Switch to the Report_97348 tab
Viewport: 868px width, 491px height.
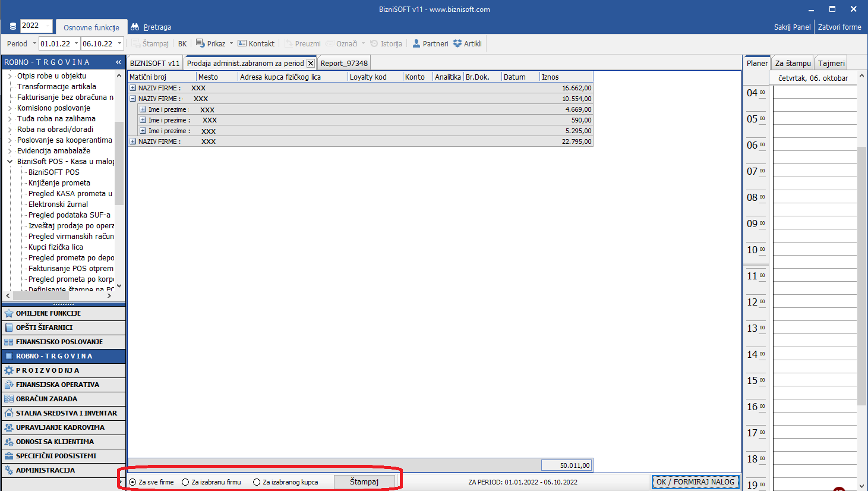coord(344,63)
